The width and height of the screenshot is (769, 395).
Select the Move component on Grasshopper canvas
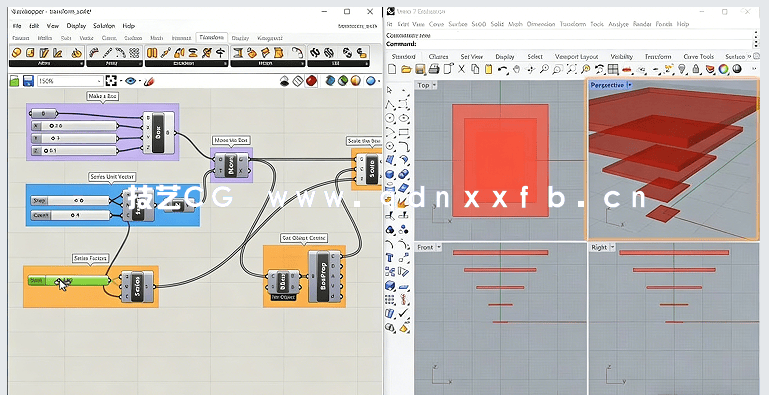[x=231, y=164]
